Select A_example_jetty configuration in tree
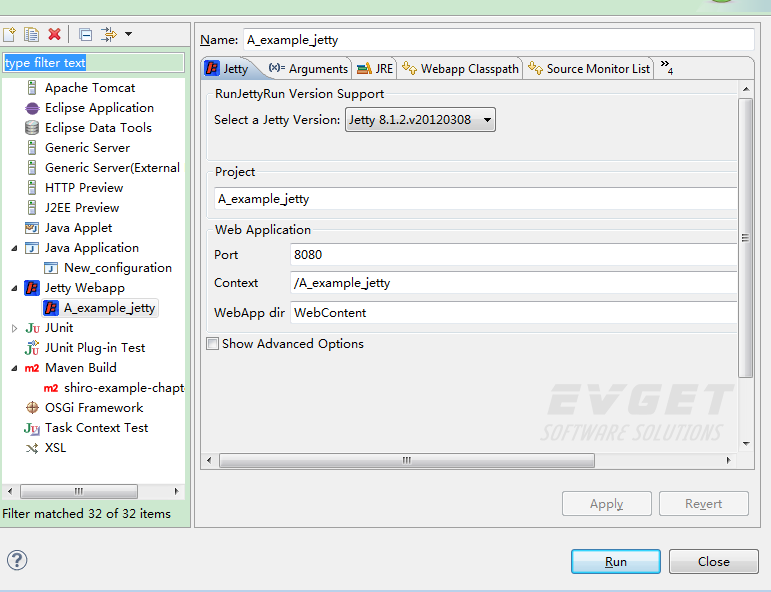 pos(101,308)
